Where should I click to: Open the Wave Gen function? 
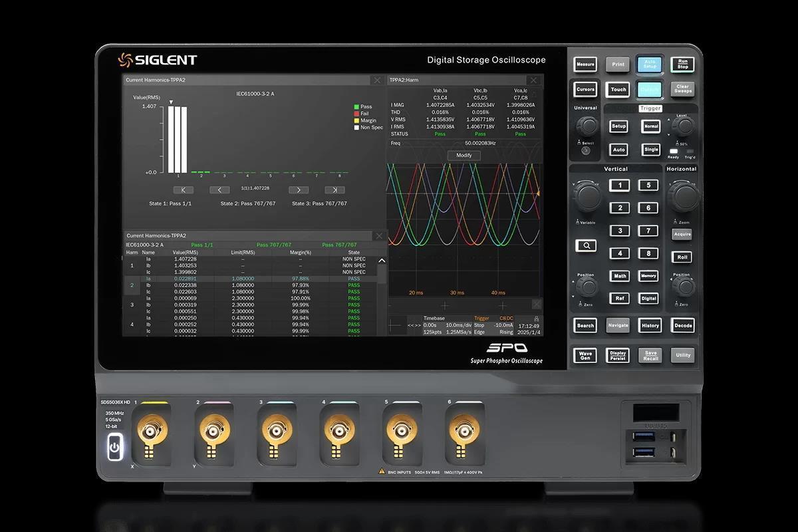(584, 355)
